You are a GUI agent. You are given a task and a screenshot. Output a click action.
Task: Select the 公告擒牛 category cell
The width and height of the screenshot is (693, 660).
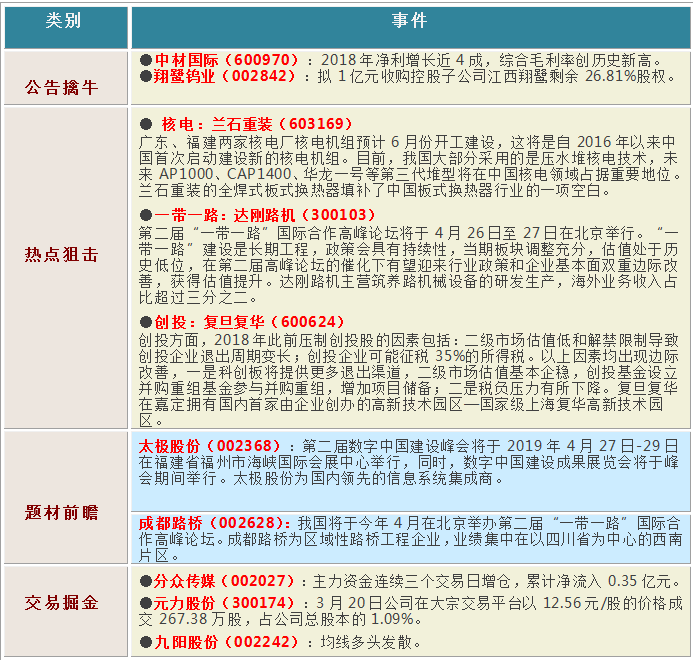[x=66, y=78]
